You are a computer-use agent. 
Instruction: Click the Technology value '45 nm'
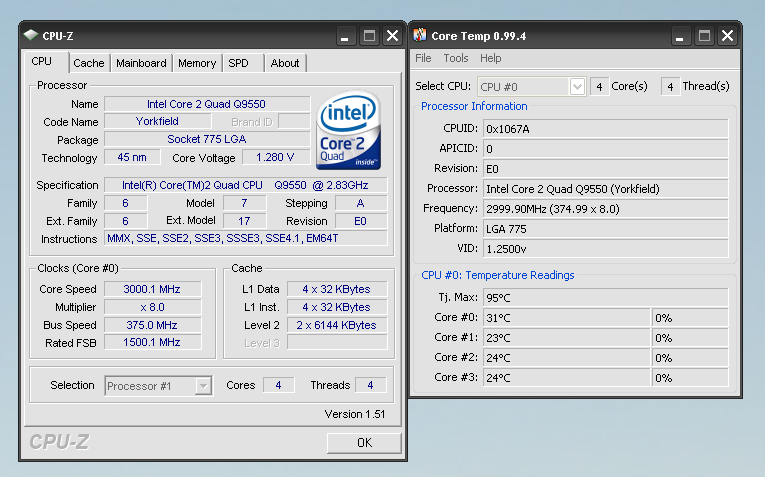(x=132, y=158)
